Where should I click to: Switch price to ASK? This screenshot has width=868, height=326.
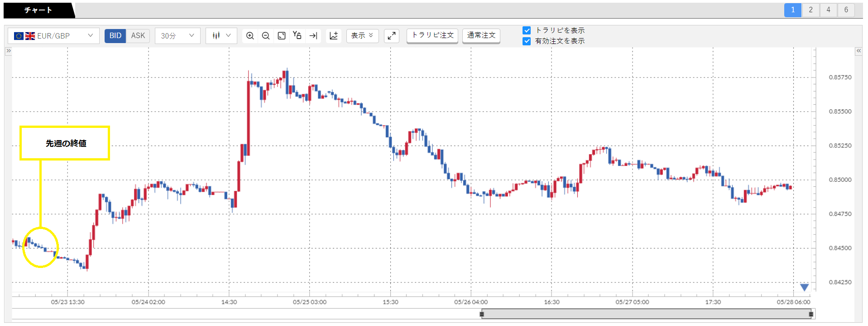(138, 36)
